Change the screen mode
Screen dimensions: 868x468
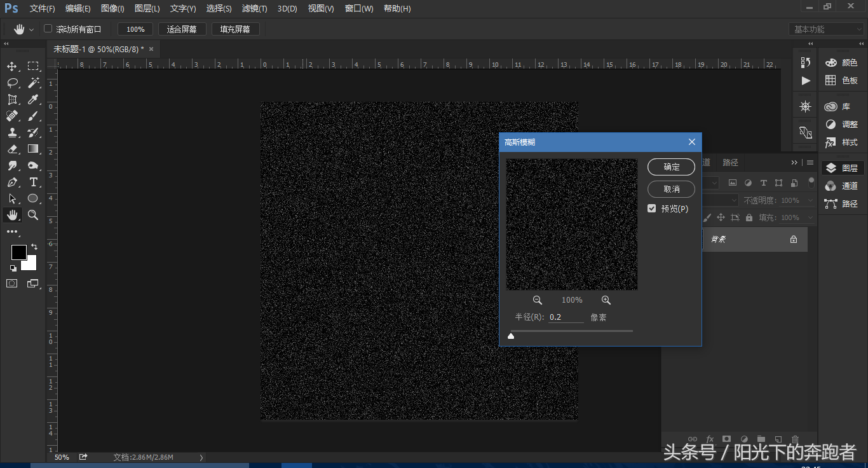pos(33,284)
